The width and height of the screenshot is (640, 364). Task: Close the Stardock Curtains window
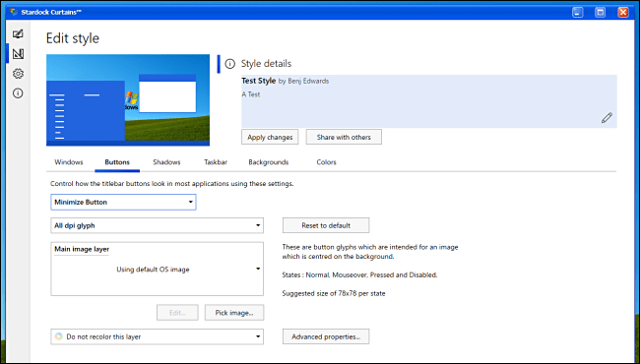[623, 12]
